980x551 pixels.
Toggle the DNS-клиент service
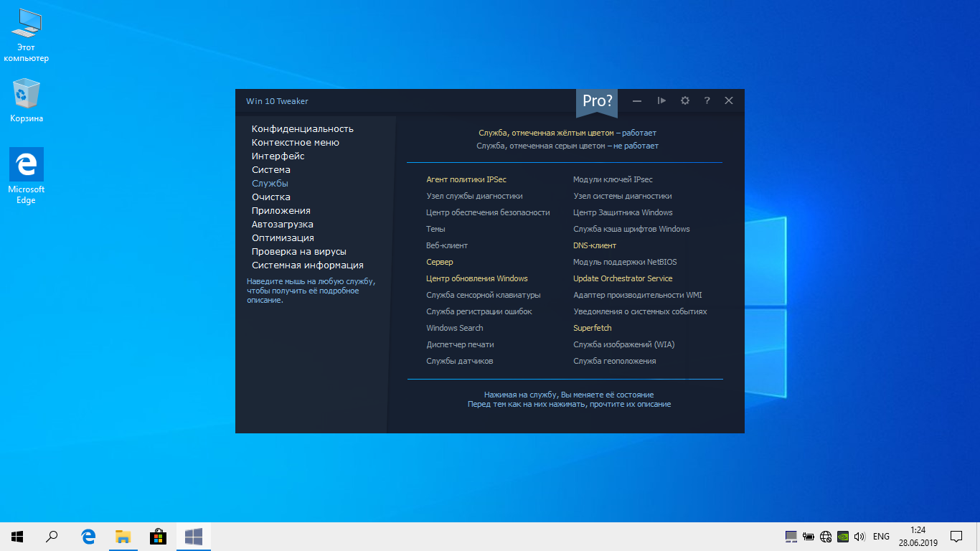tap(594, 245)
